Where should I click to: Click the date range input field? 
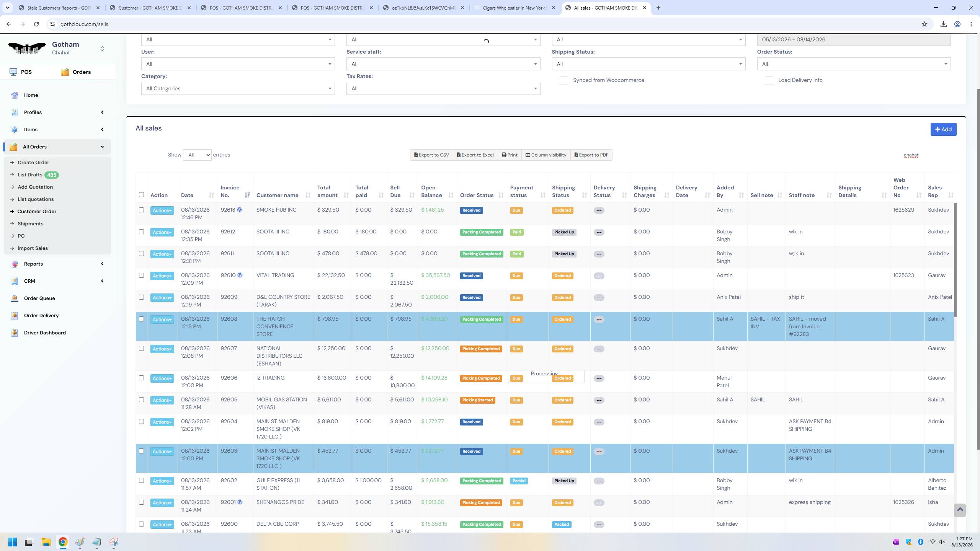point(854,39)
